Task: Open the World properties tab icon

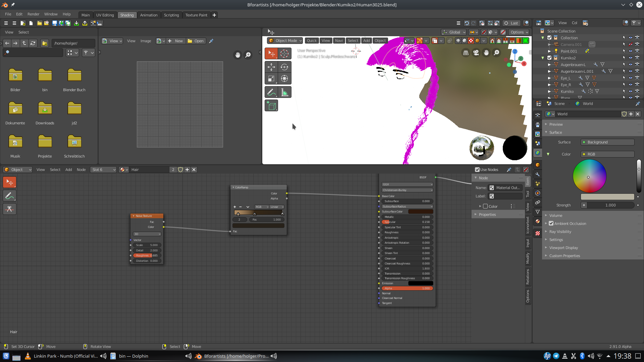Action: coord(538,153)
